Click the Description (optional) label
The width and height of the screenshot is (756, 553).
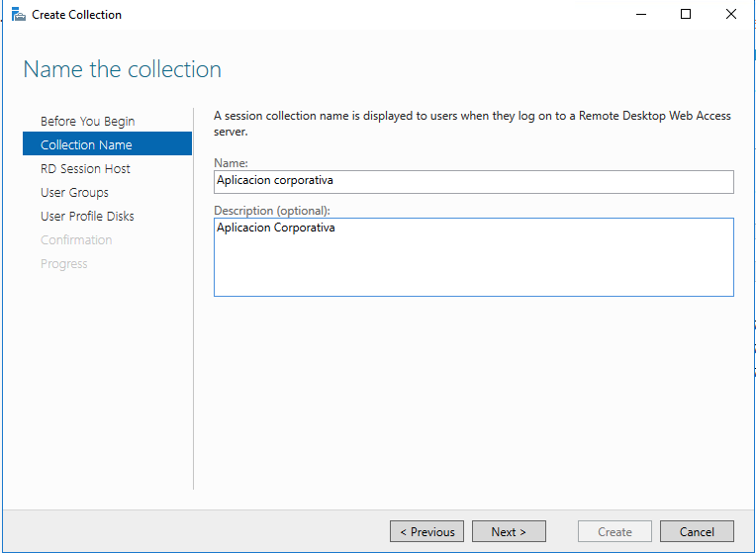coord(272,211)
